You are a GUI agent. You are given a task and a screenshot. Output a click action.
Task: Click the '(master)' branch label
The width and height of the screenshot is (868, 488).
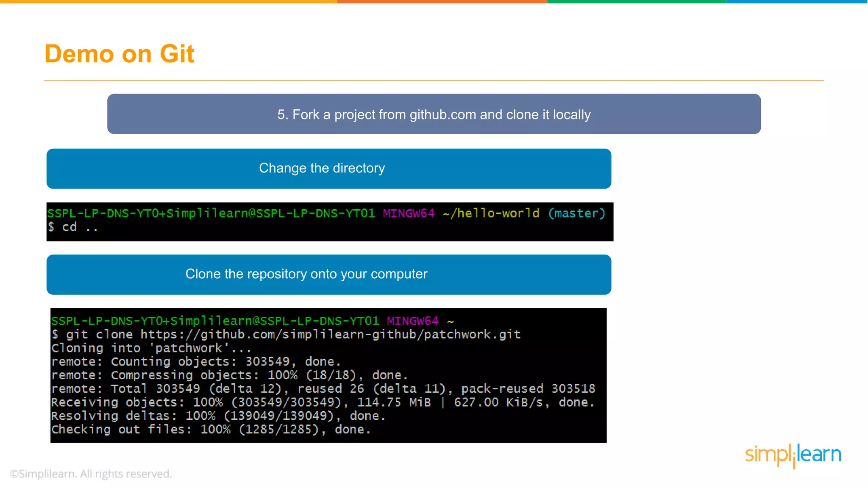coord(577,213)
